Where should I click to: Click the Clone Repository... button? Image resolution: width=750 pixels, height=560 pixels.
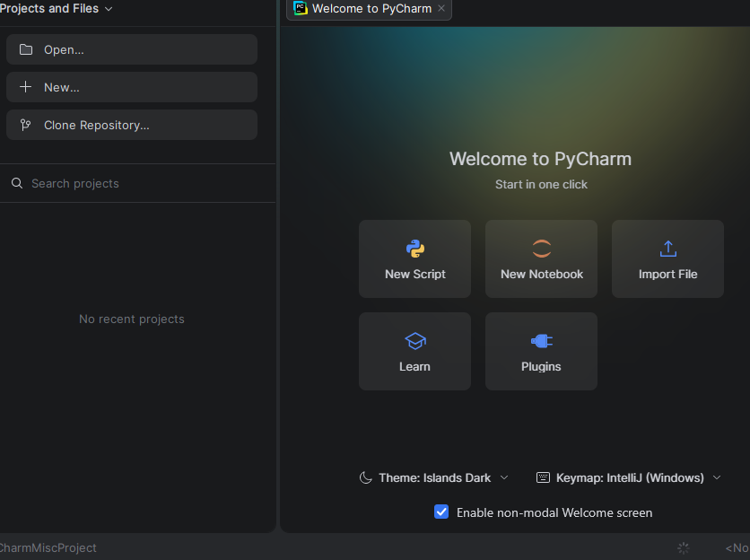pyautogui.click(x=132, y=125)
